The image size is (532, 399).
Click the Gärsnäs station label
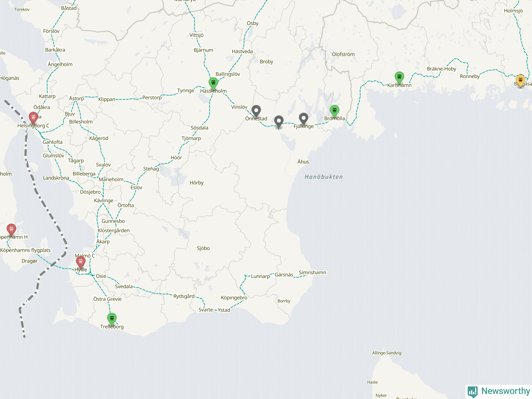pos(284,275)
